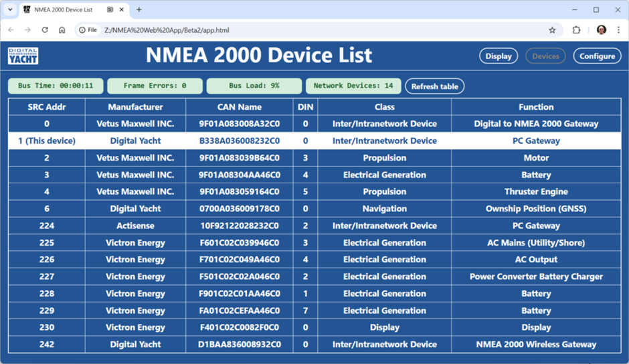Viewport: 629px width, 364px height.
Task: Click the Network Devices: 14 indicator
Action: 353,86
